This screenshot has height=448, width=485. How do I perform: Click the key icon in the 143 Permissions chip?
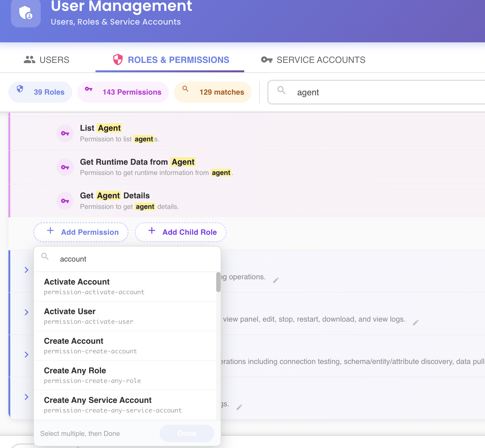click(89, 89)
